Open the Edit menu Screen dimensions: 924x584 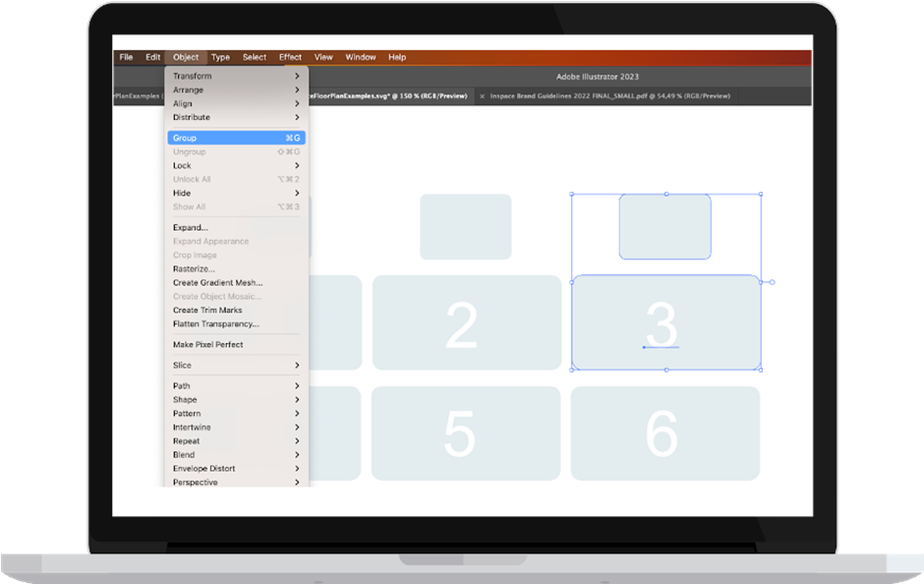(x=153, y=57)
